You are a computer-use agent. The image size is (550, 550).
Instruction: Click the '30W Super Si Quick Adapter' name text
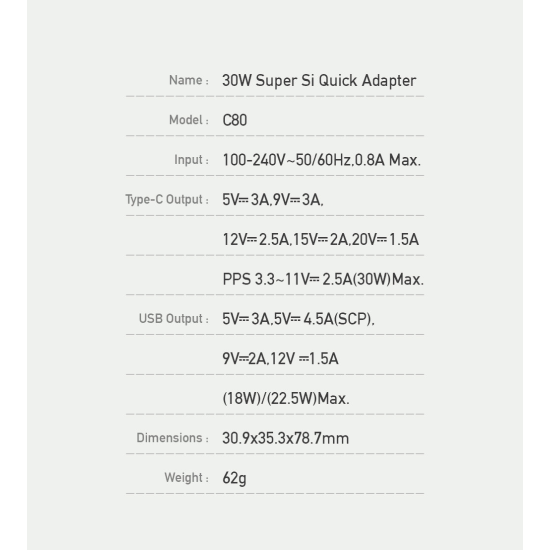click(x=319, y=81)
